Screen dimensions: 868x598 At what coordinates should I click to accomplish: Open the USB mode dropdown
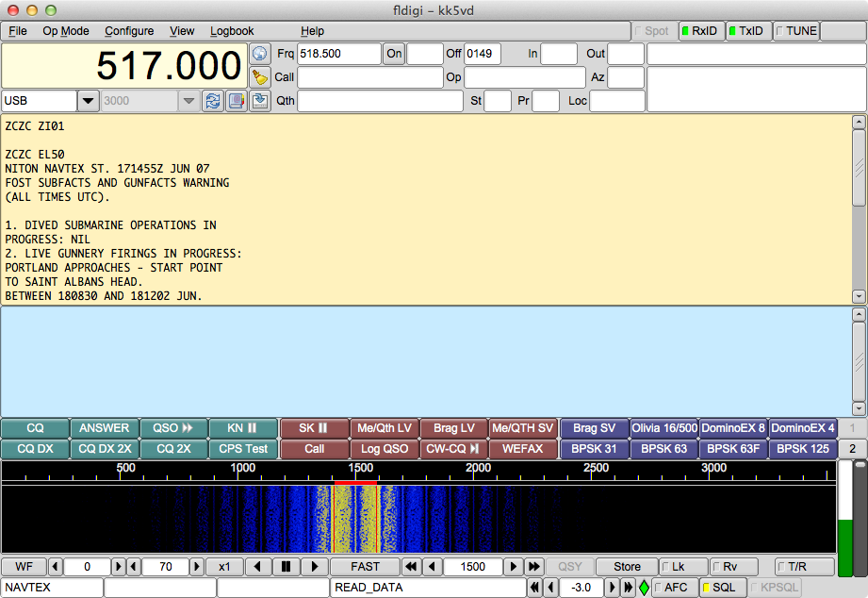pyautogui.click(x=88, y=101)
